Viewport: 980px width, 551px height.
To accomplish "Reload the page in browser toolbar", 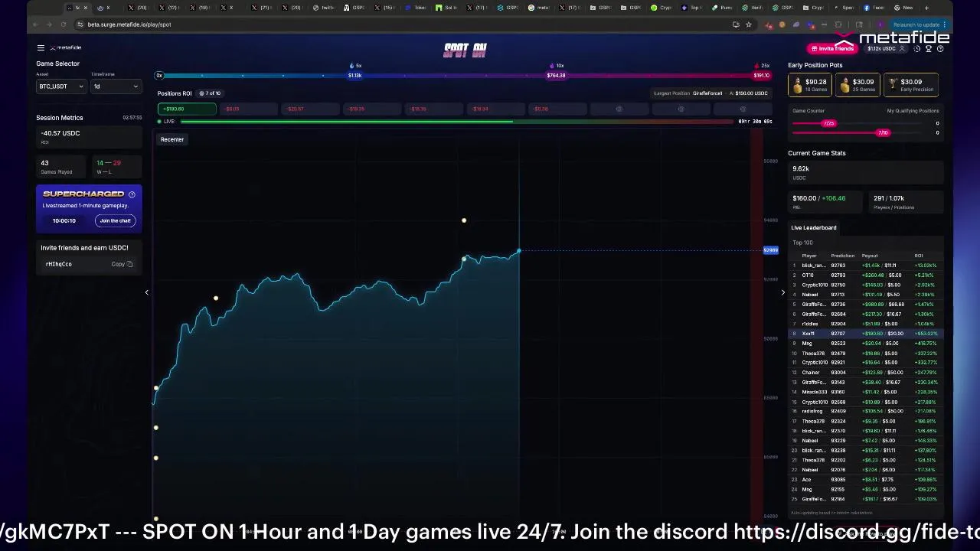I will coord(64,24).
